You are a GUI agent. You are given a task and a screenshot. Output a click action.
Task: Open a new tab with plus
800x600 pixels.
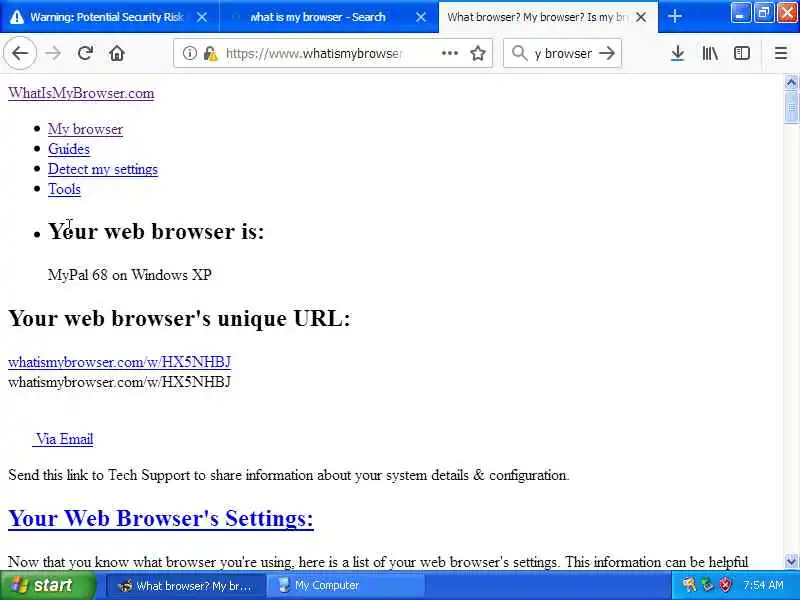(674, 16)
